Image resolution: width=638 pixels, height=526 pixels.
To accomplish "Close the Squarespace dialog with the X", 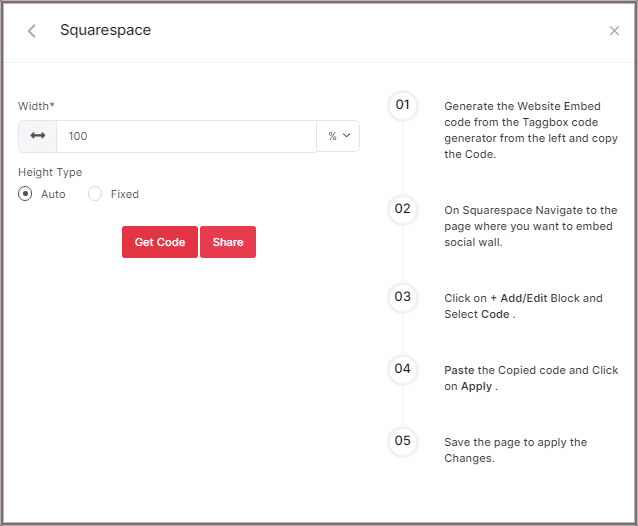I will (x=614, y=31).
